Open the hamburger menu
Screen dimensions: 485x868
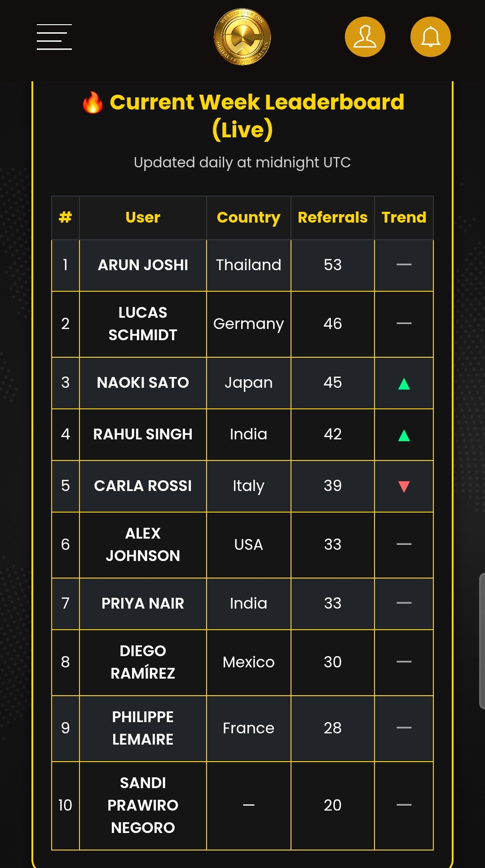click(54, 37)
